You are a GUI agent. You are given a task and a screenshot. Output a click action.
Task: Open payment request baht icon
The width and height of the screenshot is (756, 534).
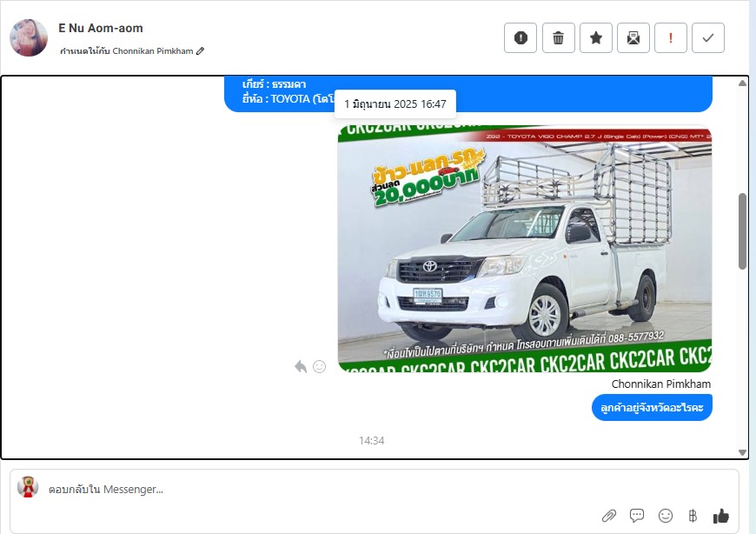coord(693,516)
